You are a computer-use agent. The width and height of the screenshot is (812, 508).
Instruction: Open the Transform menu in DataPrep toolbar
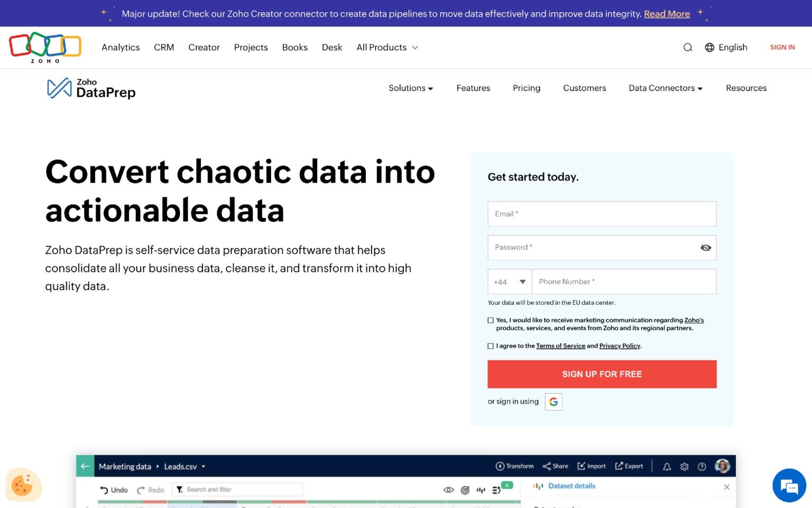tap(515, 466)
